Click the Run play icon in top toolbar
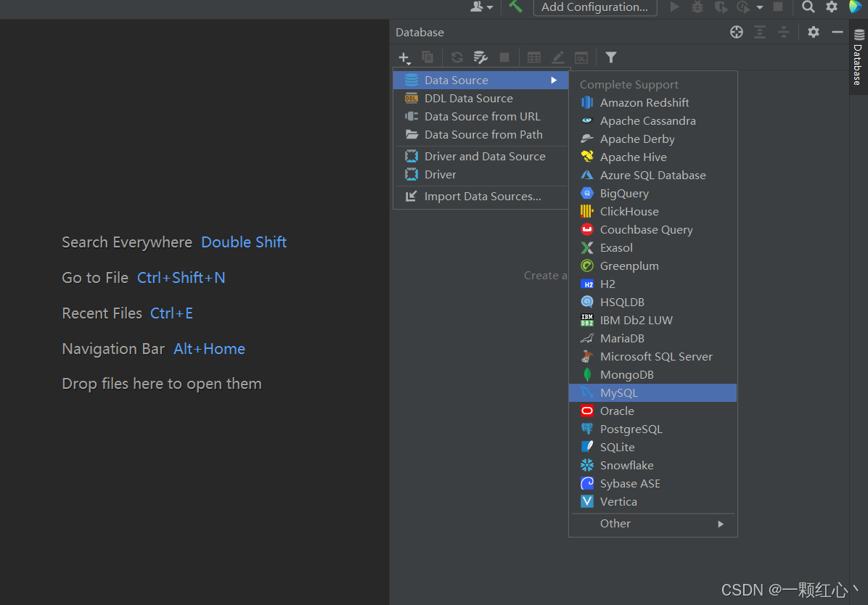Viewport: 868px width, 605px height. (674, 7)
